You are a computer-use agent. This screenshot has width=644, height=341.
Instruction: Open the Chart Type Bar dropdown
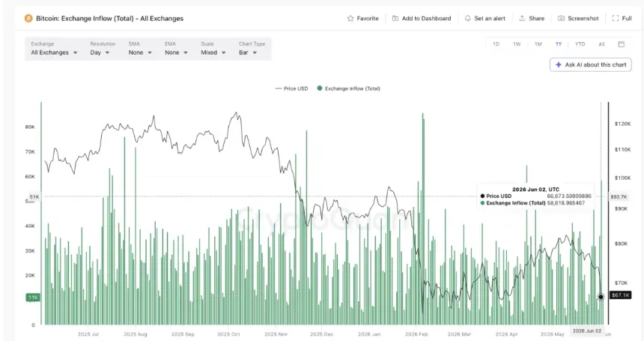click(x=248, y=52)
